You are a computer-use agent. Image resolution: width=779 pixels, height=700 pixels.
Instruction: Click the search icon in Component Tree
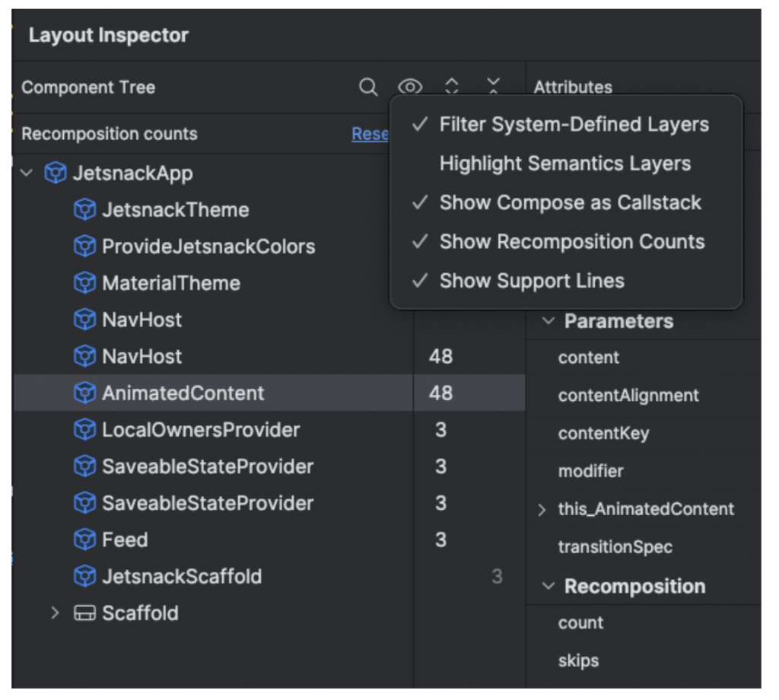pos(368,87)
